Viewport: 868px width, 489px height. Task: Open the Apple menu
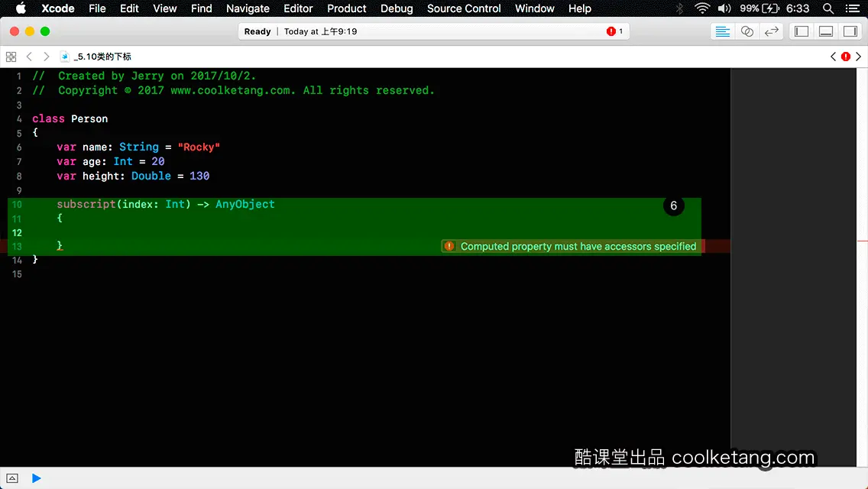(21, 8)
